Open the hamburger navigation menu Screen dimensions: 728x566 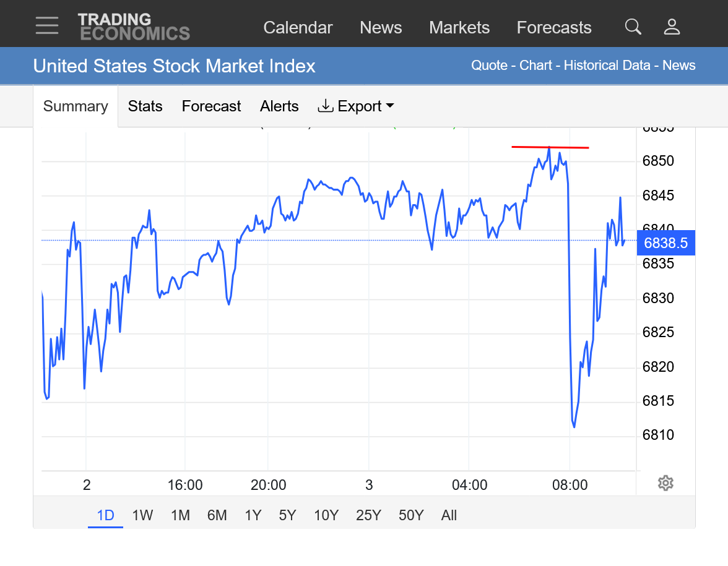(47, 26)
